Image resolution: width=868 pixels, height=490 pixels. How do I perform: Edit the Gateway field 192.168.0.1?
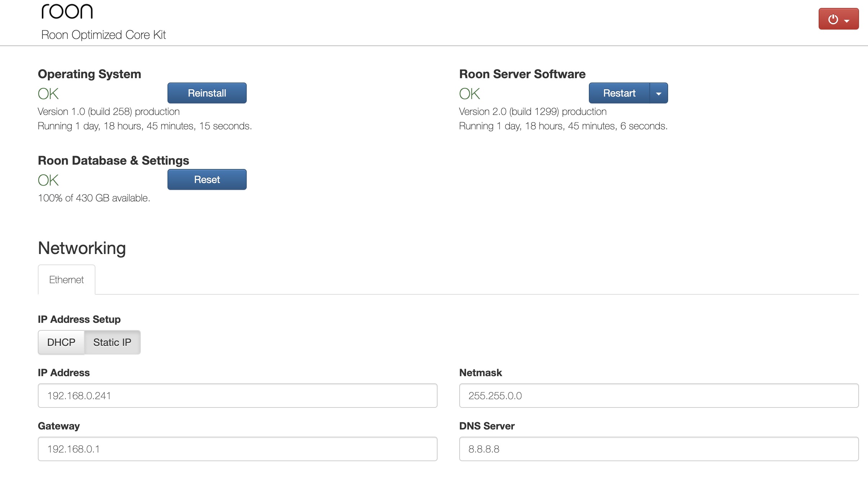pyautogui.click(x=238, y=449)
